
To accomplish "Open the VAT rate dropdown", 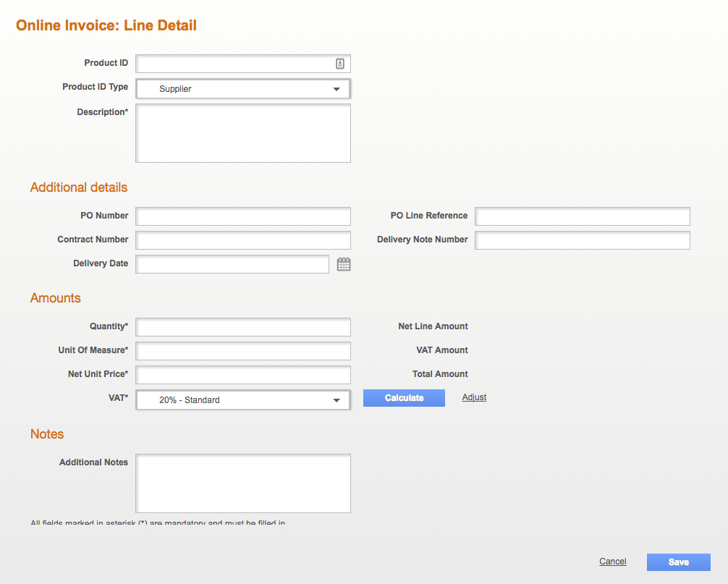I will coord(336,400).
